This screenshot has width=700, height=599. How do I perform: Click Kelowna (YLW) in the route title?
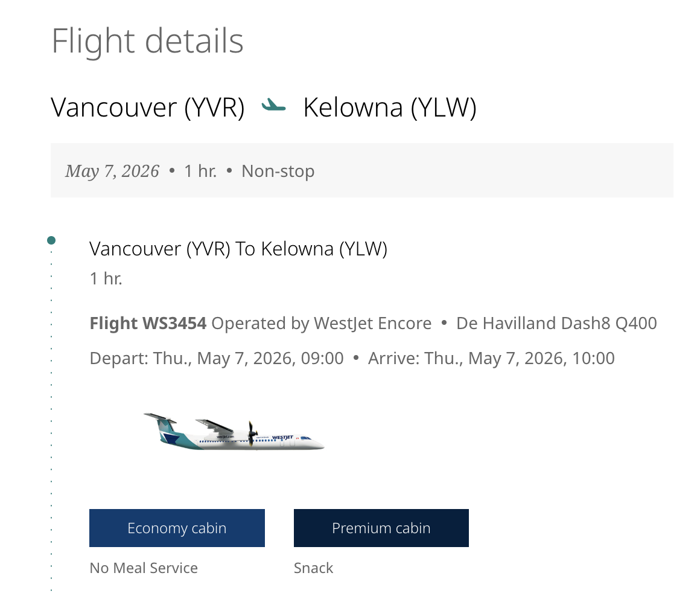tap(390, 107)
